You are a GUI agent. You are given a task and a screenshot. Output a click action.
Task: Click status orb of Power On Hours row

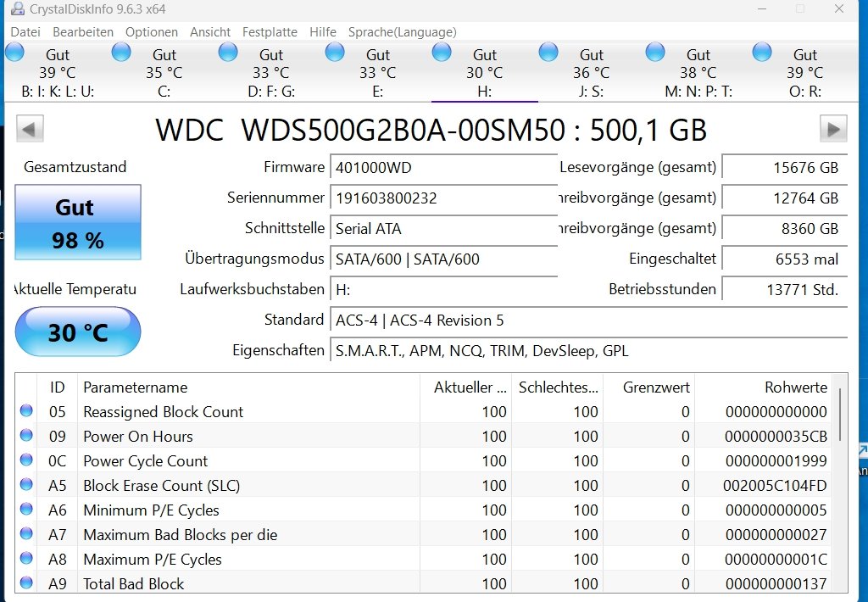26,435
